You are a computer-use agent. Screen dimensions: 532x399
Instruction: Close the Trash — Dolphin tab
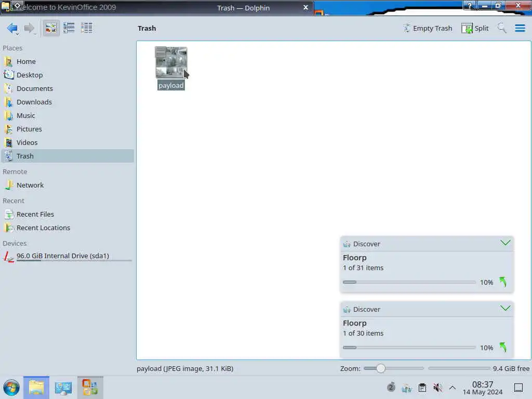305,7
